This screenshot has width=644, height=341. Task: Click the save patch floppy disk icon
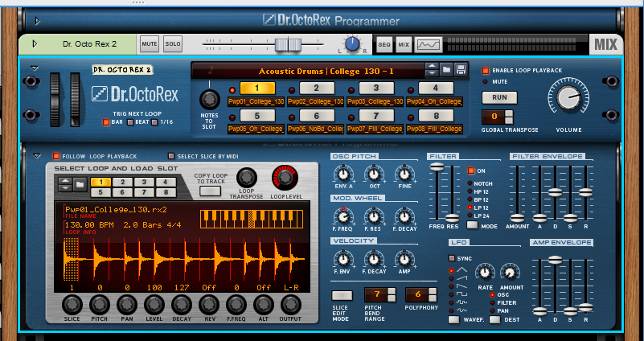pos(461,69)
